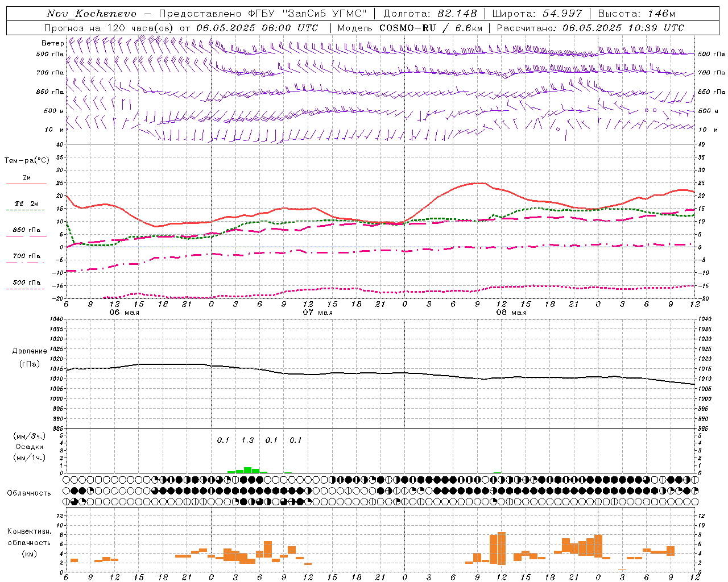Click the Ветер panel label
728x582 pixels.
click(53, 43)
